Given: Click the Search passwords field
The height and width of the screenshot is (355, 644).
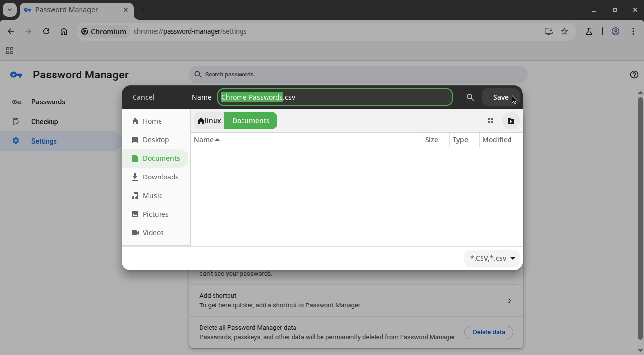Looking at the screenshot, I should pos(358,75).
